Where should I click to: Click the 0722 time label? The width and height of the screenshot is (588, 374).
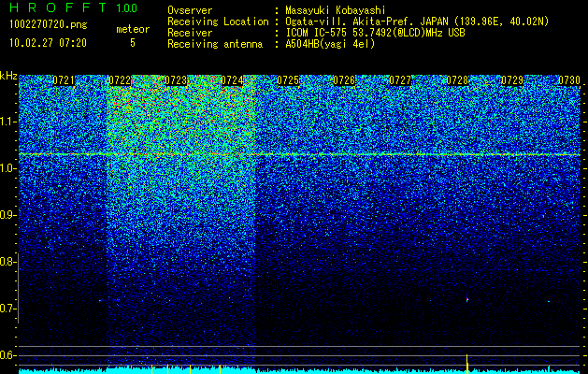click(120, 80)
